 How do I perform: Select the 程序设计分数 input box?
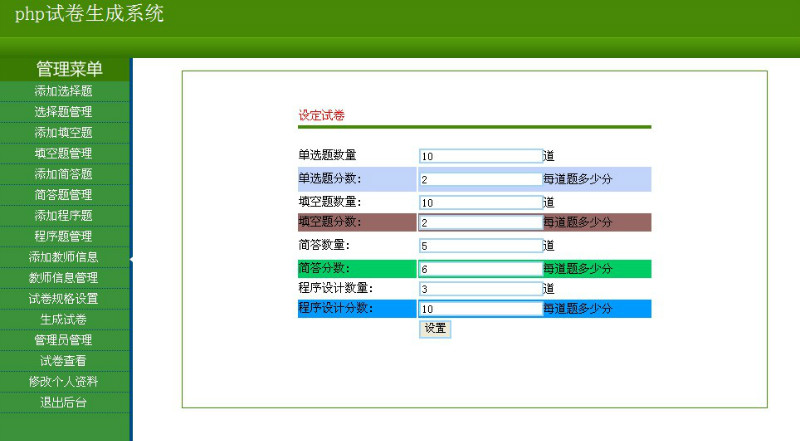pyautogui.click(x=481, y=309)
